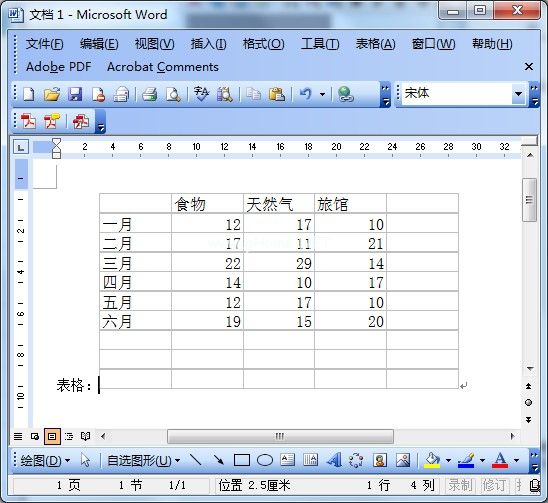Viewport: 548px width, 503px height.
Task: Expand Font Color dropdown arrow
Action: tap(516, 460)
